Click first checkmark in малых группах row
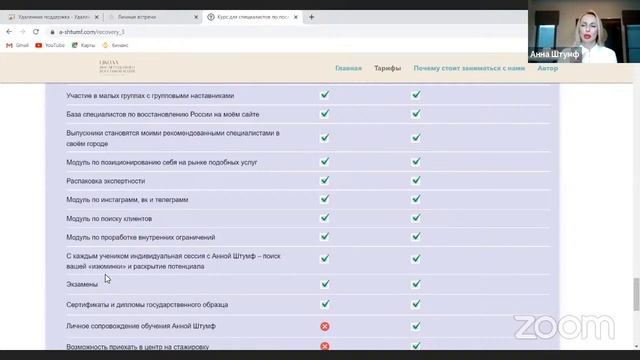 pyautogui.click(x=325, y=95)
